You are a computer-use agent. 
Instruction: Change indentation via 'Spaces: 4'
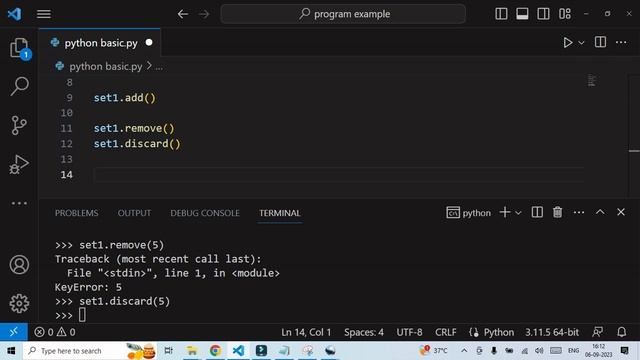(x=364, y=332)
